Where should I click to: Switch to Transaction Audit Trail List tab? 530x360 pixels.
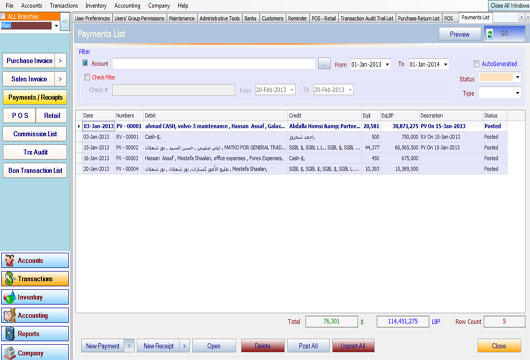pos(367,18)
